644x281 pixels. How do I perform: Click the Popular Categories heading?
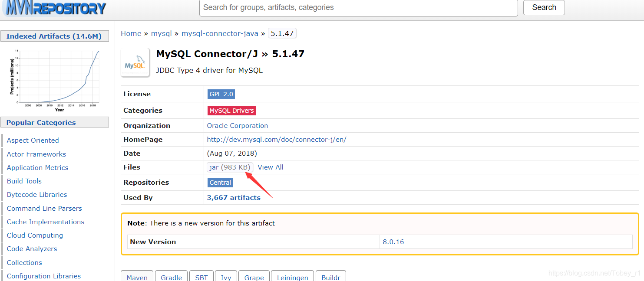[54, 123]
